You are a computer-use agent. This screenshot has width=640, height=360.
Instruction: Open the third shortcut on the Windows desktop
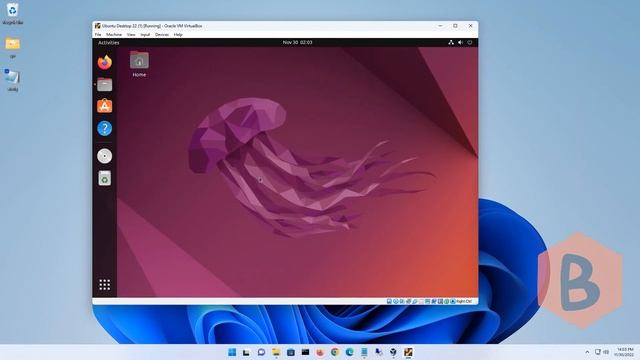coord(13,80)
